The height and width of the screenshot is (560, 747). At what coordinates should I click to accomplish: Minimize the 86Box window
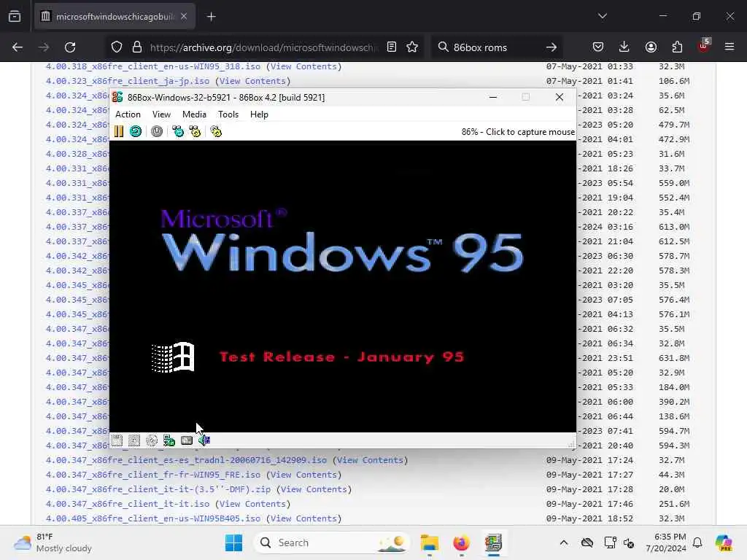pyautogui.click(x=493, y=97)
